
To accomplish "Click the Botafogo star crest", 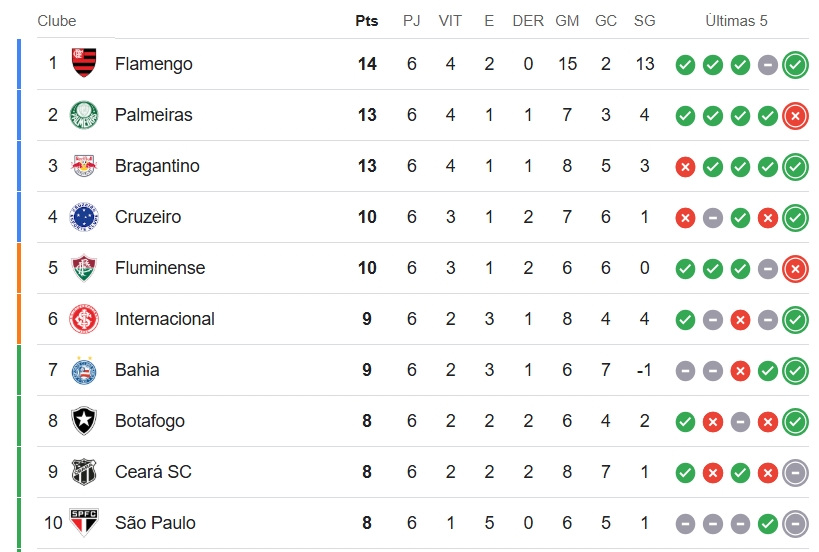I will pos(84,420).
